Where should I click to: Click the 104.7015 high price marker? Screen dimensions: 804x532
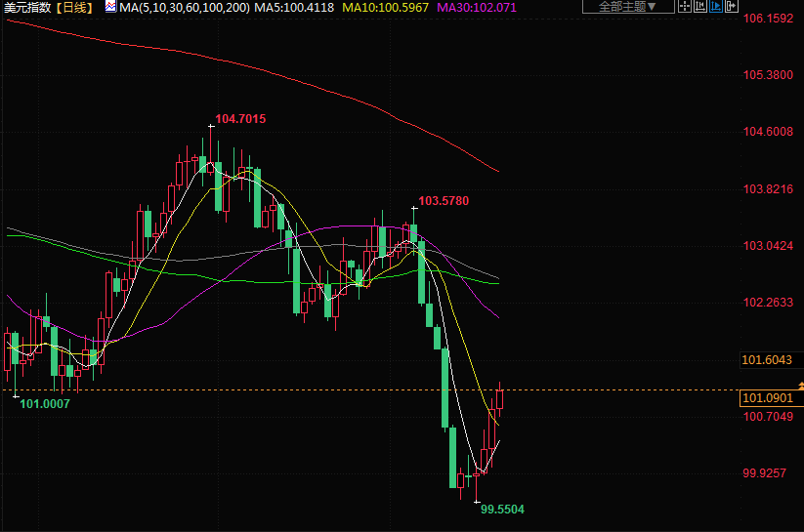point(240,118)
